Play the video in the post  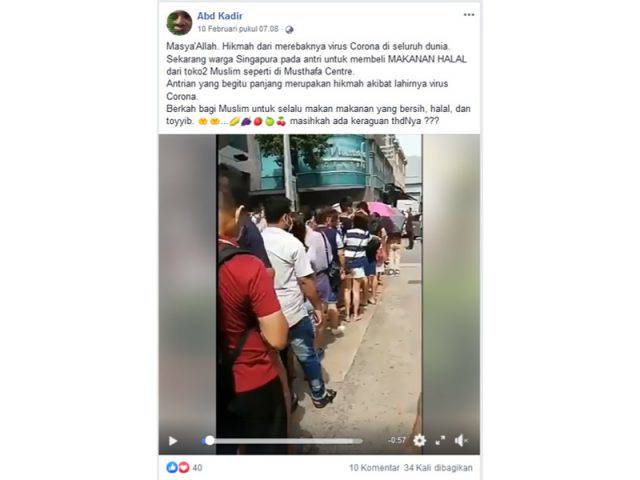173,441
